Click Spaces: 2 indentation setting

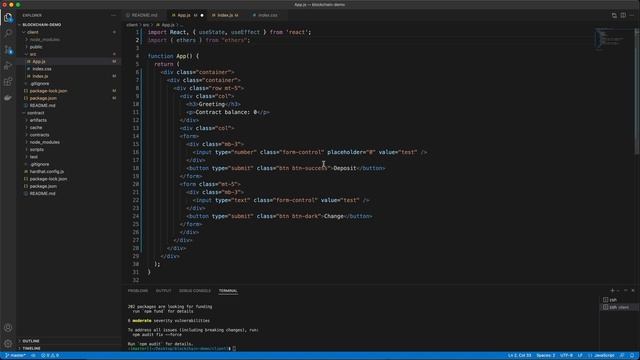546,356
